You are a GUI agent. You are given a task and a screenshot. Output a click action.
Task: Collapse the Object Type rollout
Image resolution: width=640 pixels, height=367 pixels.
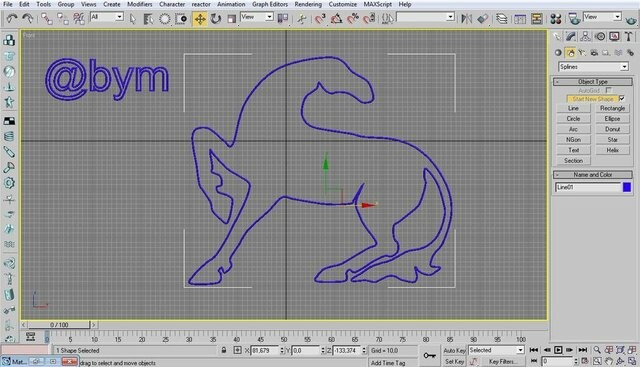click(593, 82)
